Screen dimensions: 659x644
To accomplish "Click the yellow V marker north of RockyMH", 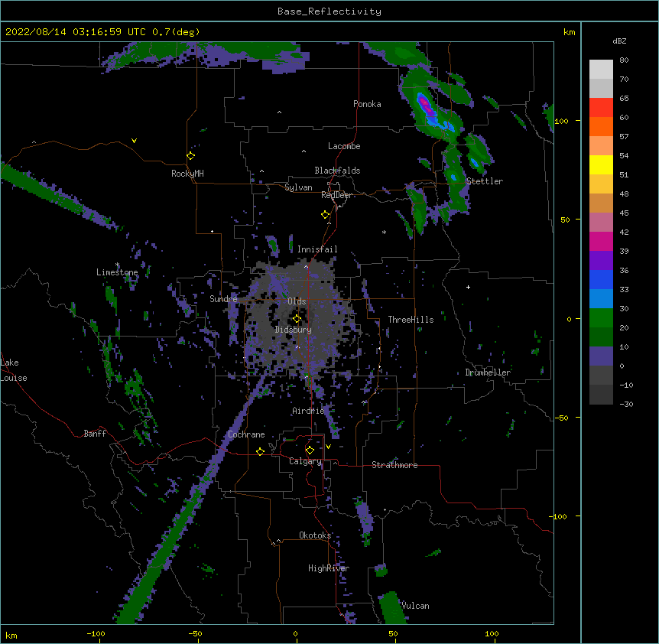I will click(134, 141).
